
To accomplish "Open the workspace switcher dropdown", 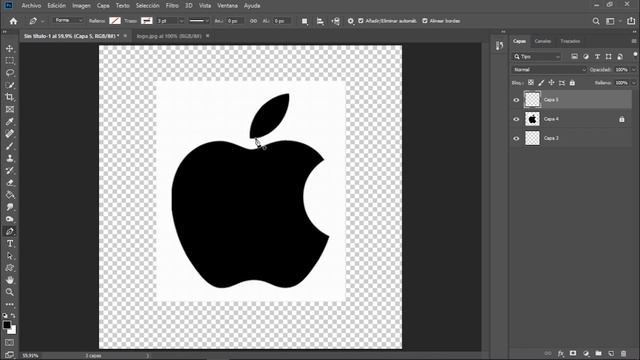I will coord(613,21).
